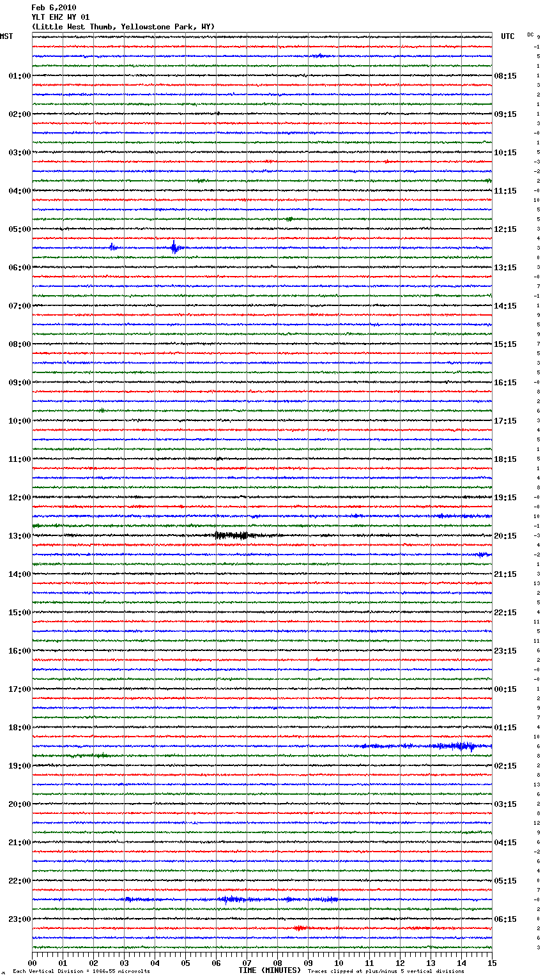543x980 pixels.
Task: Click the station code 'YLT EHZ WY 01'
Action: (x=61, y=17)
